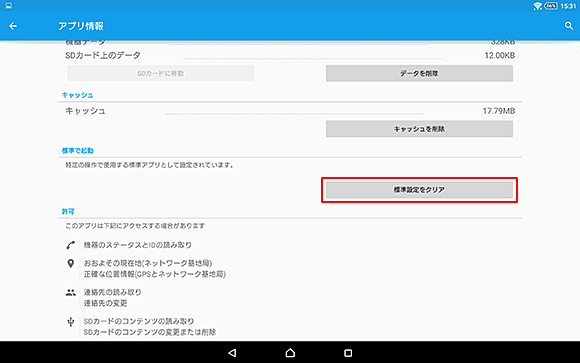Click the 特定の操作で使用する標準アプリ description text
Image resolution: width=580 pixels, height=363 pixels.
[x=149, y=165]
